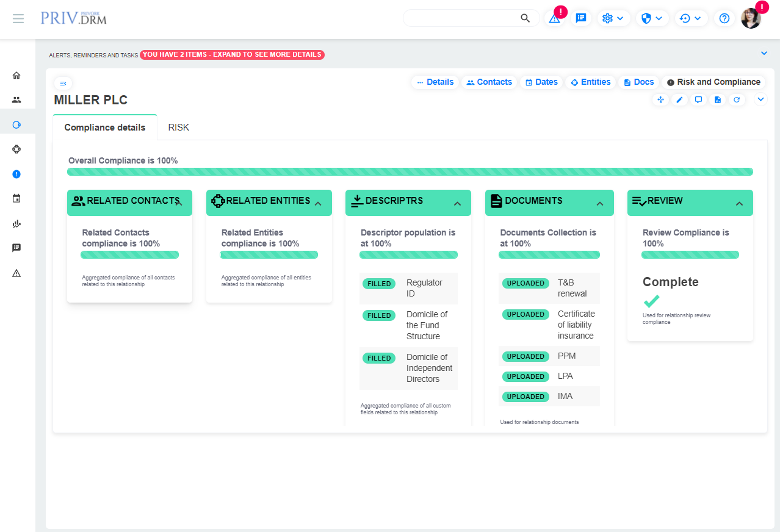The height and width of the screenshot is (532, 780).
Task: Go to the Contacts section button
Action: (489, 82)
